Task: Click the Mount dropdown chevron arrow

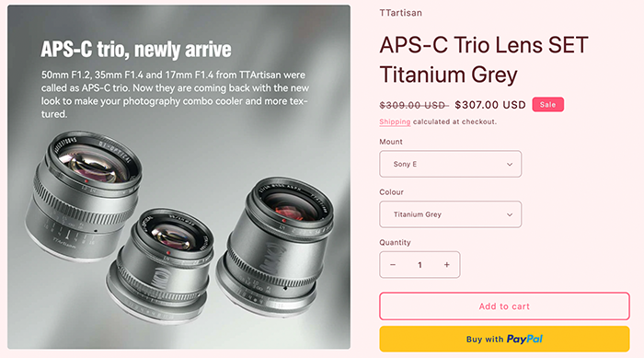Action: tap(510, 165)
